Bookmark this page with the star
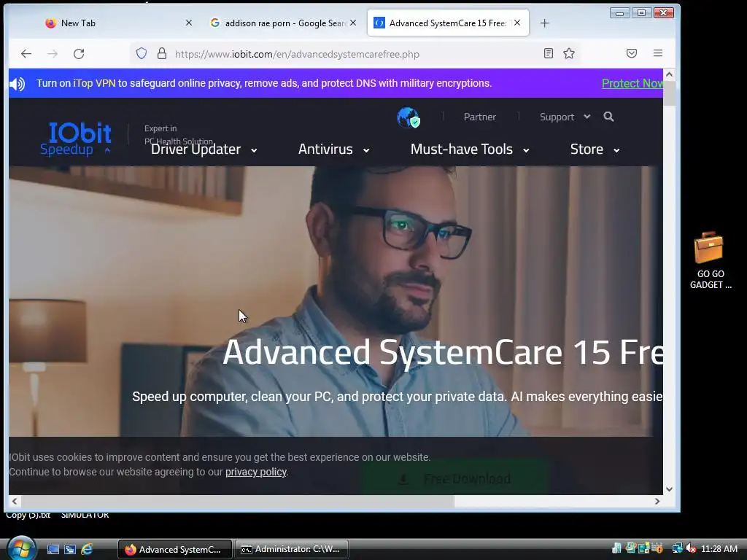 point(569,53)
